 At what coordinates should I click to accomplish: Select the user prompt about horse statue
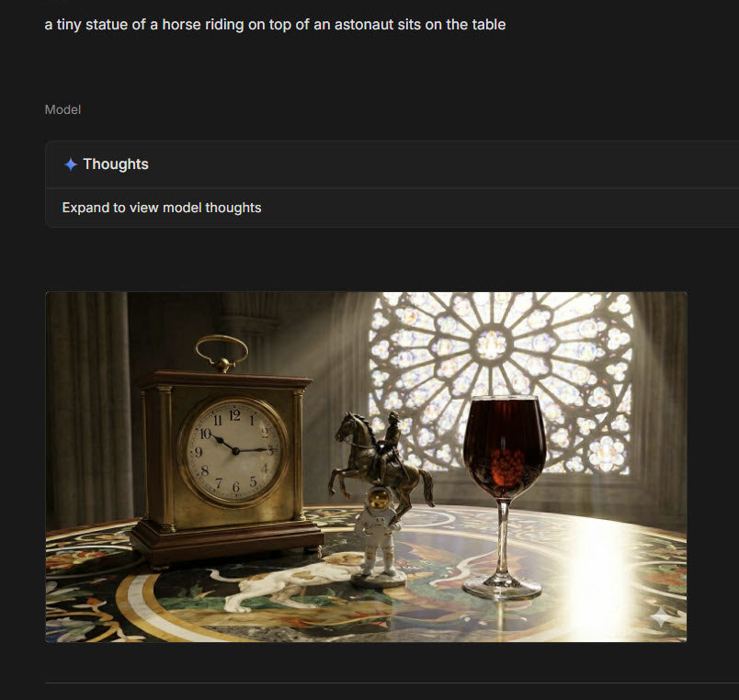pyautogui.click(x=275, y=25)
